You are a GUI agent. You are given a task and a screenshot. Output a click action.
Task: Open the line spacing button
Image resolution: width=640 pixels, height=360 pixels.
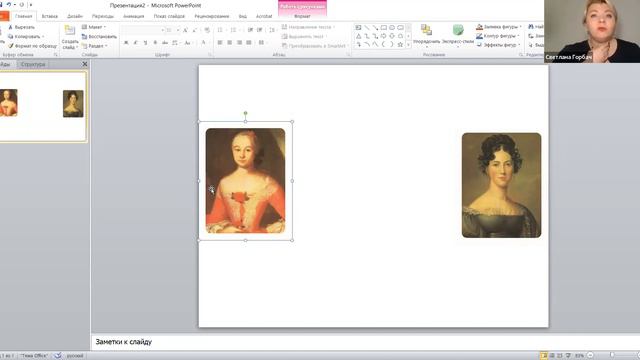272,30
